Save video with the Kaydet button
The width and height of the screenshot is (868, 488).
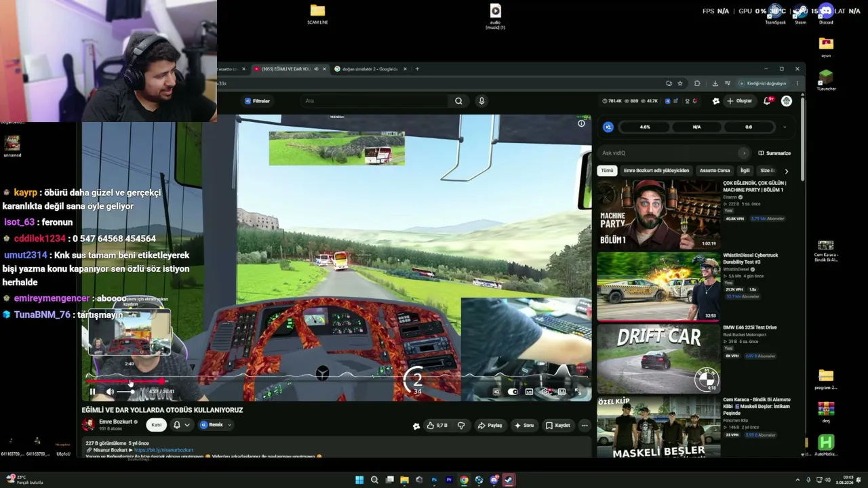pyautogui.click(x=558, y=426)
